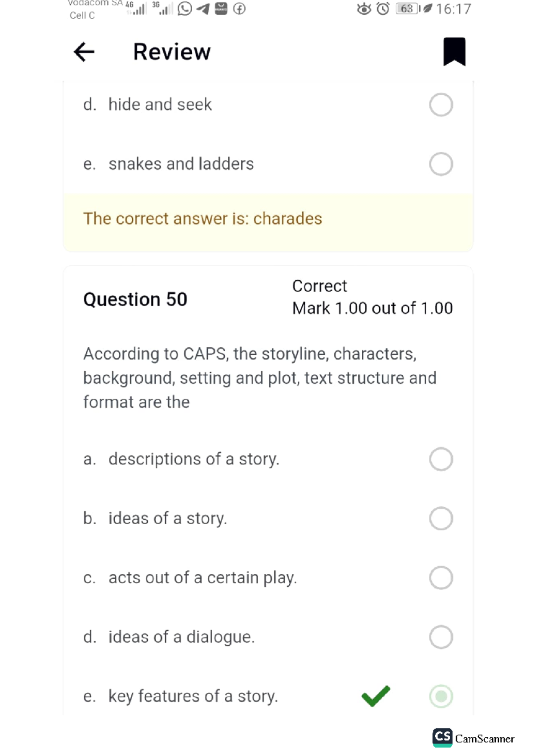
Task: Tap the eye comfort mode status icon
Action: 364,8
